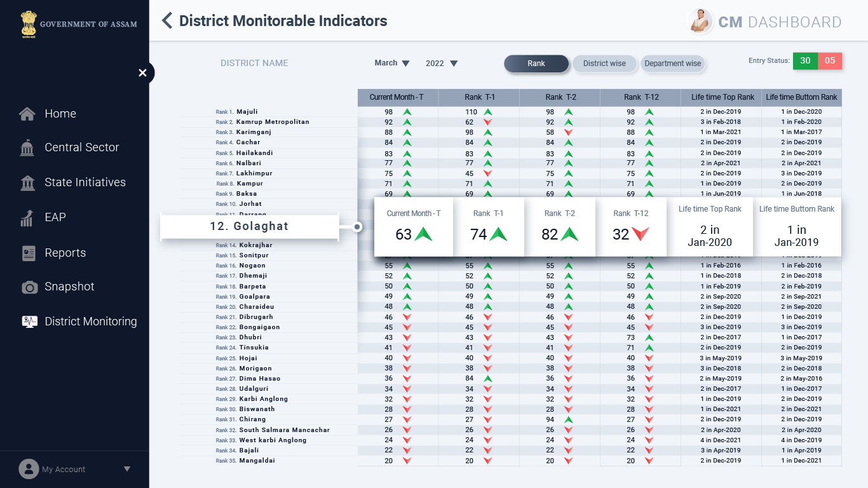Click the Home icon in sidebar
Viewport: 868px width, 488px height.
coord(27,114)
